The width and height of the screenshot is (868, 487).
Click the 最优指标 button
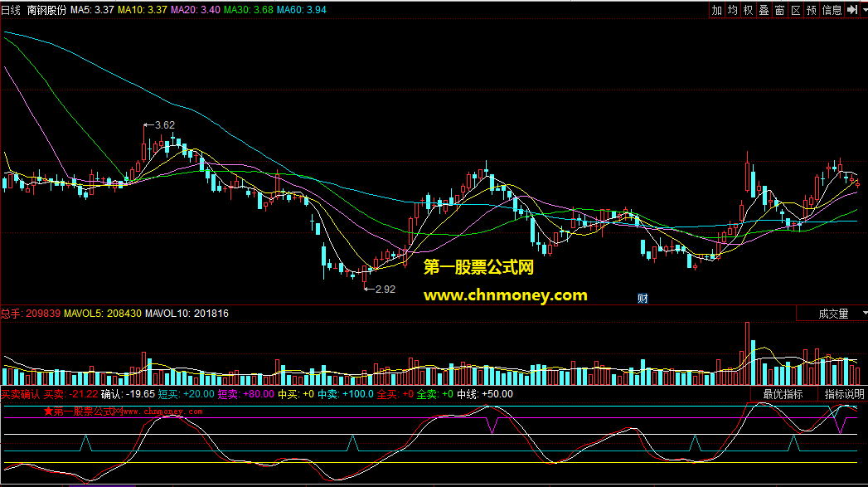point(783,394)
